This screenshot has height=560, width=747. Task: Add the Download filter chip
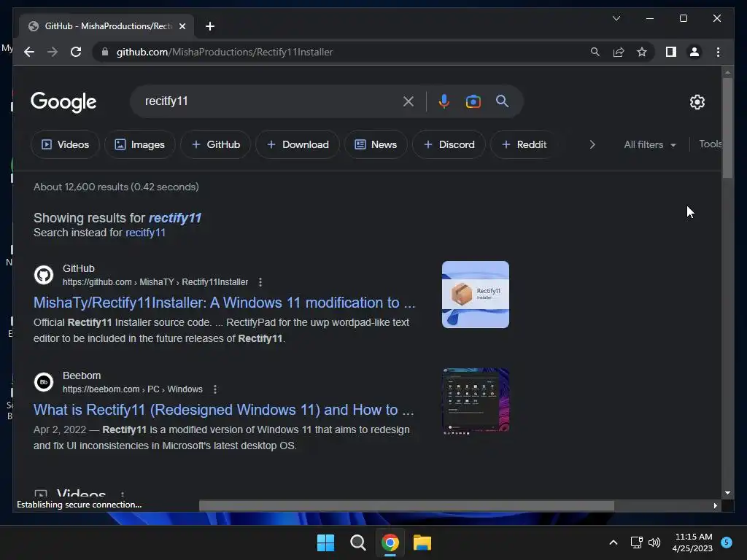tap(298, 144)
